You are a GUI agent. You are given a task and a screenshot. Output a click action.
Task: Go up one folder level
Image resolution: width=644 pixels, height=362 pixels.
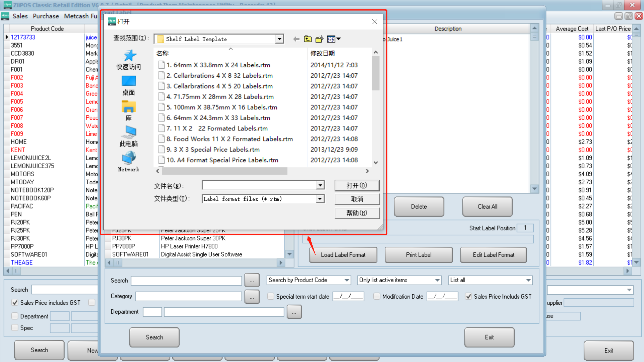pyautogui.click(x=308, y=39)
